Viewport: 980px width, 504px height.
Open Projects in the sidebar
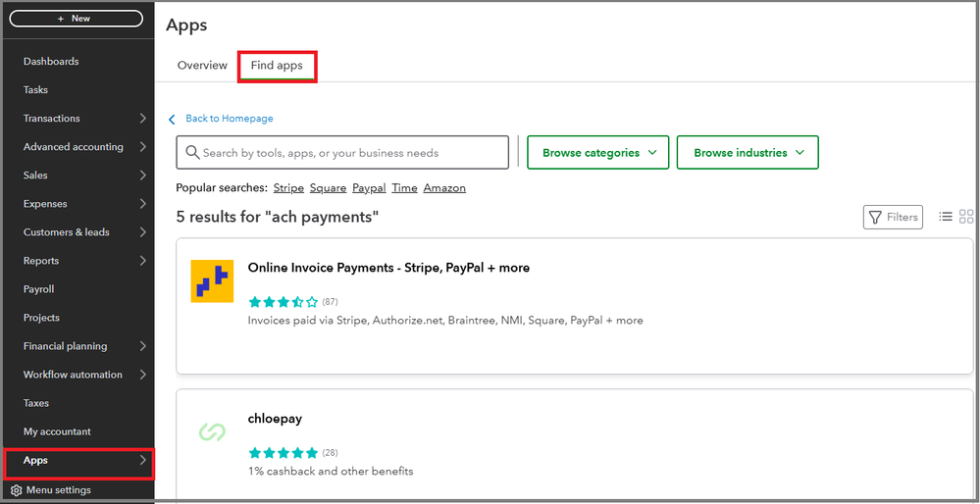41,318
